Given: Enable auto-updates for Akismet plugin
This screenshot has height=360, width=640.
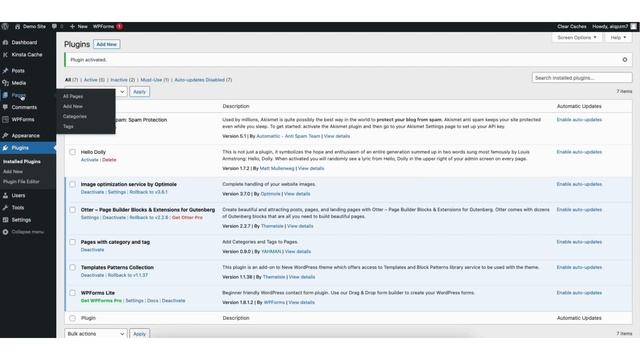Looking at the screenshot, I should [579, 120].
